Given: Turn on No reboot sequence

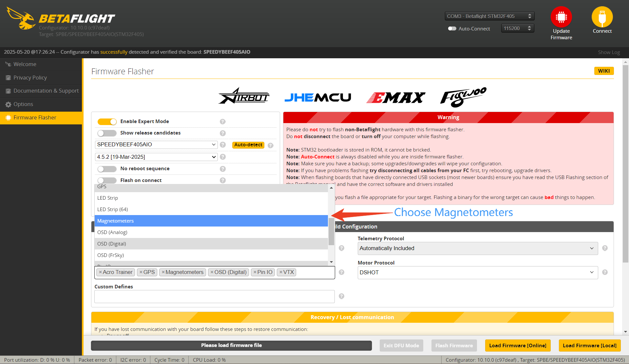Looking at the screenshot, I should click(x=107, y=169).
